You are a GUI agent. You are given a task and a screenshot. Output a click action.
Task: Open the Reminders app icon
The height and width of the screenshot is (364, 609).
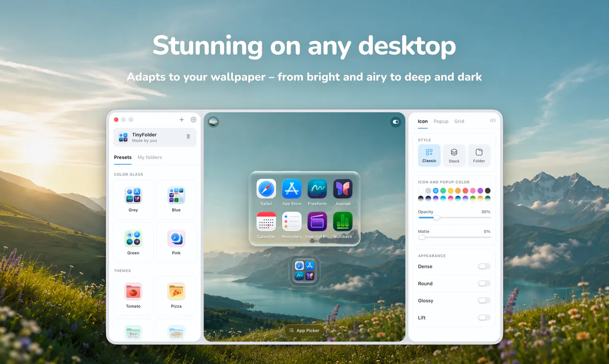[x=292, y=222]
